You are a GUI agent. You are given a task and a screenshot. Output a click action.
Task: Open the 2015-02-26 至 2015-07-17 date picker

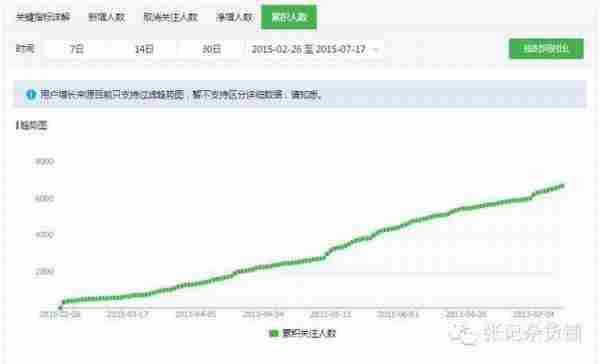[315, 49]
